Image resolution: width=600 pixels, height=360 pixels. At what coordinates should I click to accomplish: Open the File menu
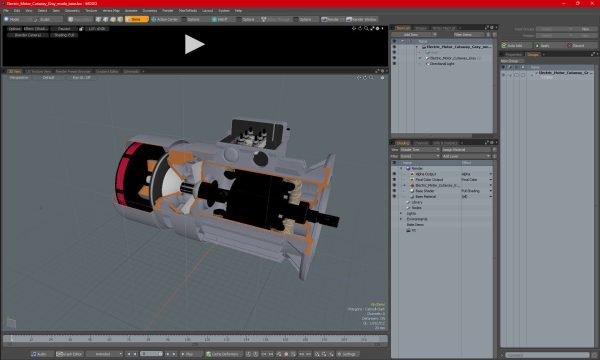[6, 11]
